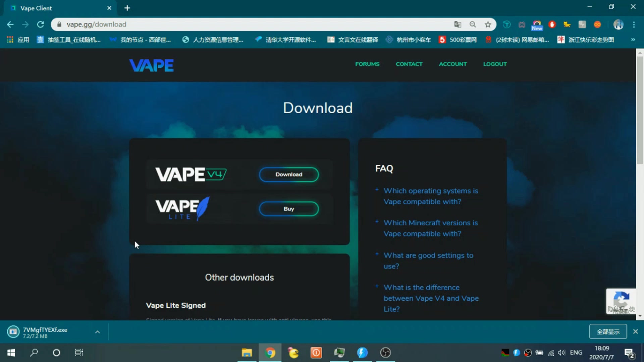Open the 杭州市小客车 bookmark

coord(408,40)
